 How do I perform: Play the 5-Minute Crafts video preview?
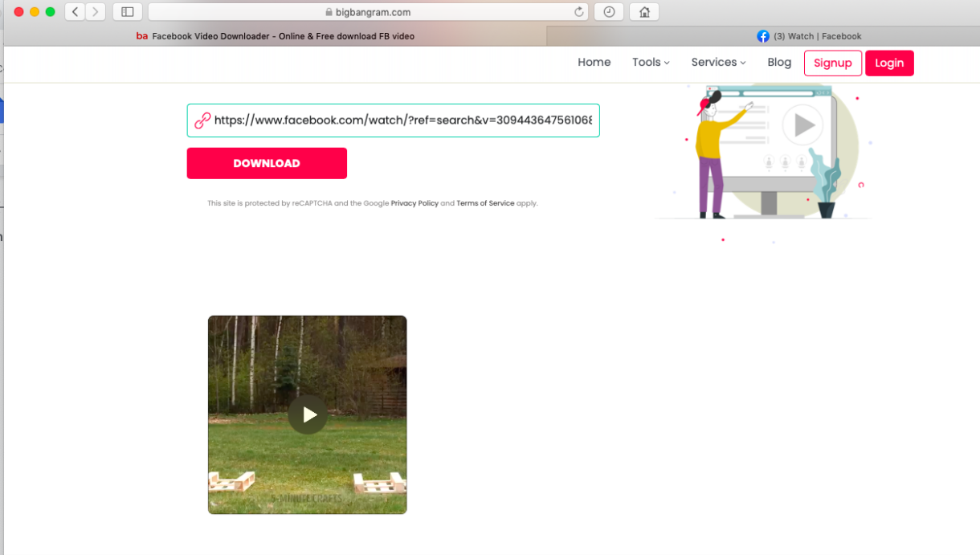(308, 415)
